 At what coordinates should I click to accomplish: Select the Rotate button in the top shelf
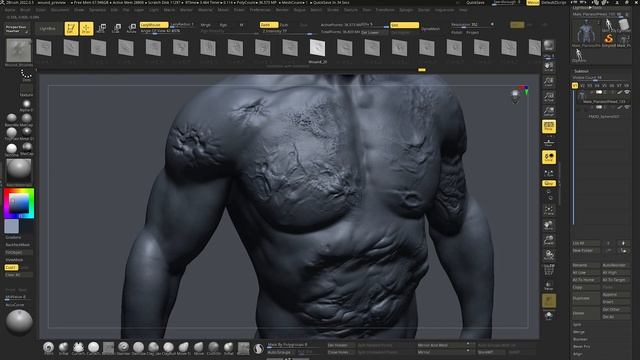(x=131, y=29)
